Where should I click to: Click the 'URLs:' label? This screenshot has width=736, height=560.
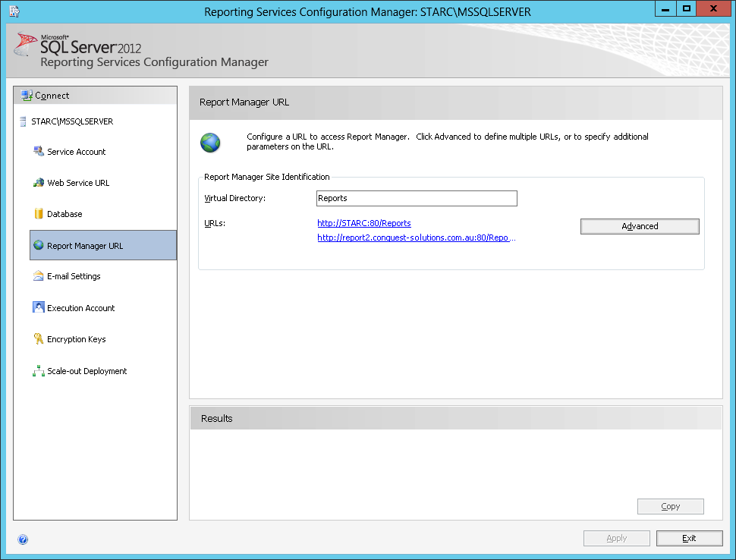[x=215, y=223]
